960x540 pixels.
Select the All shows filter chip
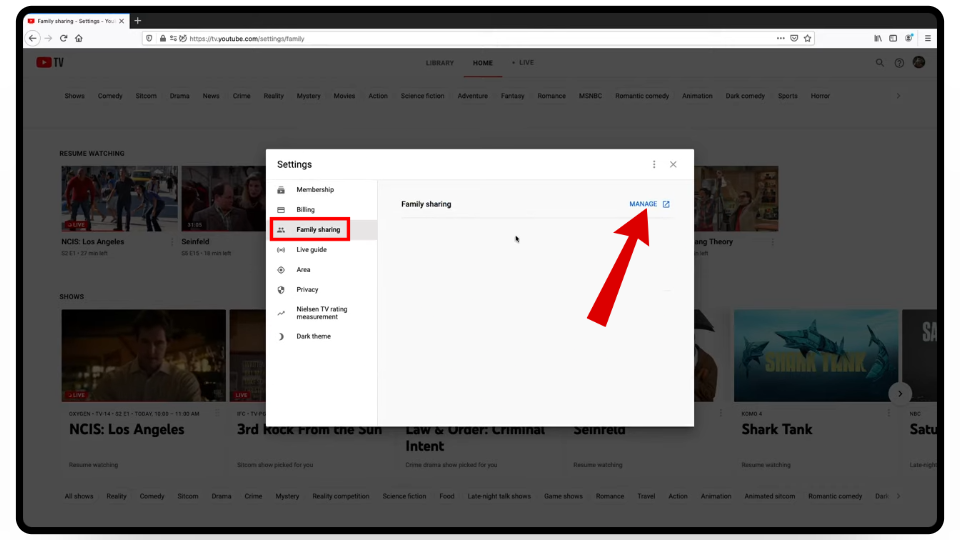pos(79,497)
